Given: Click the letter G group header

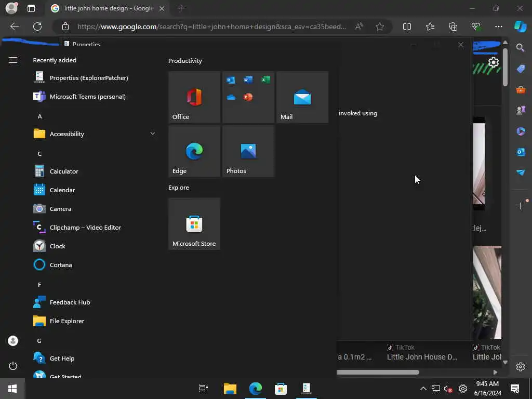Looking at the screenshot, I should (x=39, y=341).
